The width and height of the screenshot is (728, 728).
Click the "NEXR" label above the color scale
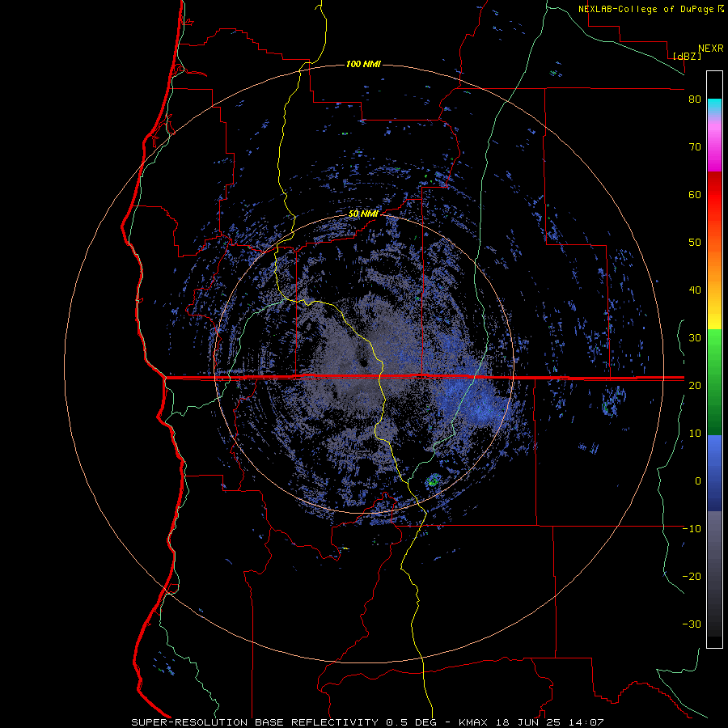coord(711,49)
